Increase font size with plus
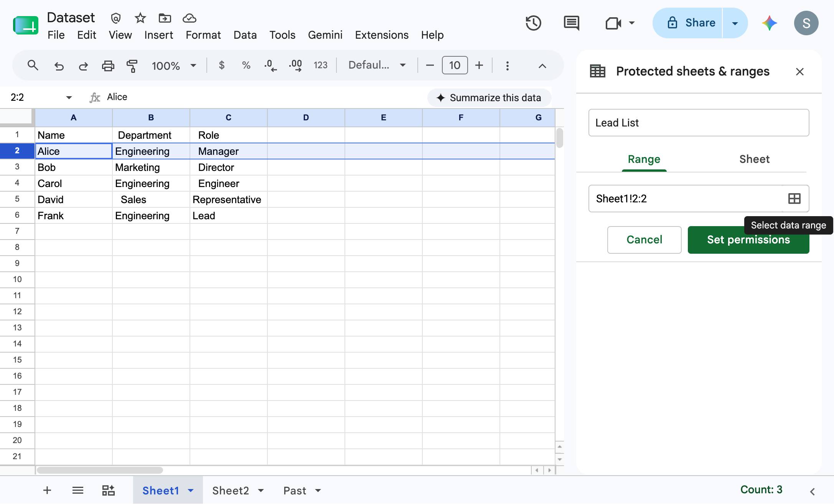This screenshot has height=504, width=834. (479, 66)
